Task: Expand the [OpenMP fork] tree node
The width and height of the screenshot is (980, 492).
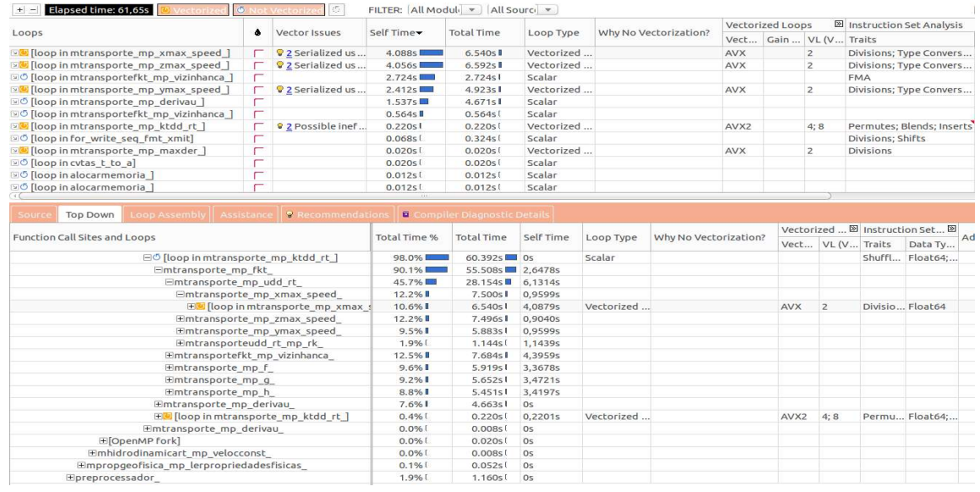Action: (102, 440)
